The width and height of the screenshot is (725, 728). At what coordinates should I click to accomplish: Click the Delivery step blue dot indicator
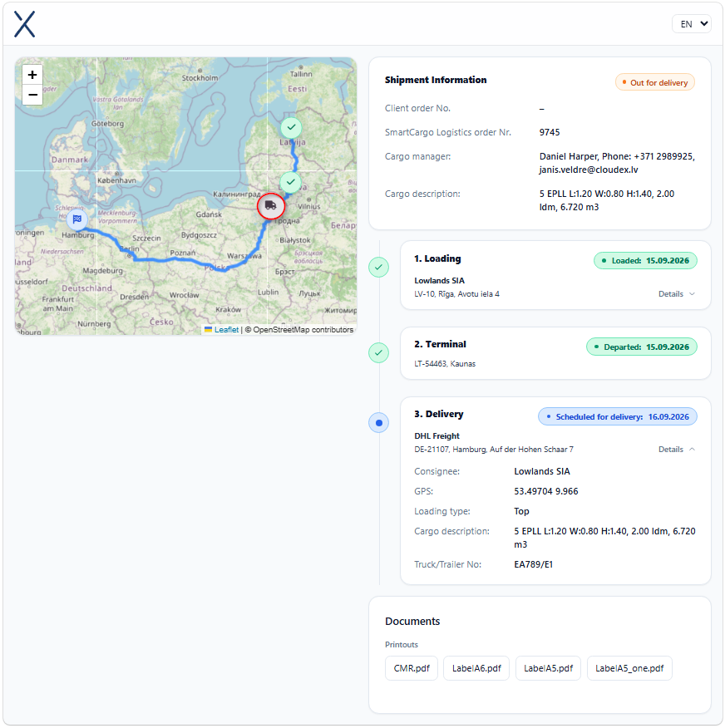click(378, 423)
